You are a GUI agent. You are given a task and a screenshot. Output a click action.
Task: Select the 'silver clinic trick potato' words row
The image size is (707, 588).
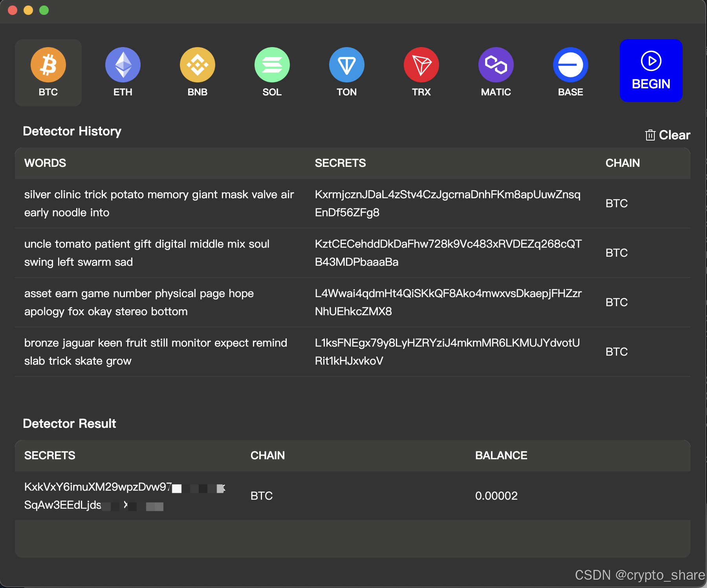(159, 203)
